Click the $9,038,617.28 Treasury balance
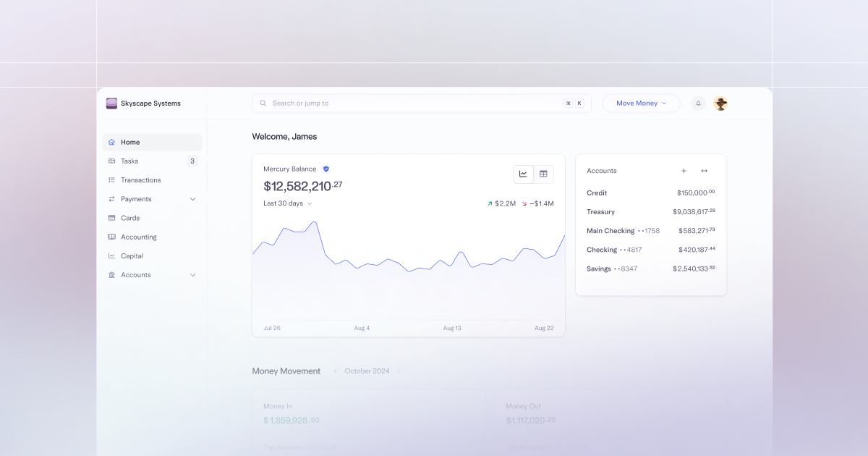This screenshot has height=456, width=868. click(694, 211)
